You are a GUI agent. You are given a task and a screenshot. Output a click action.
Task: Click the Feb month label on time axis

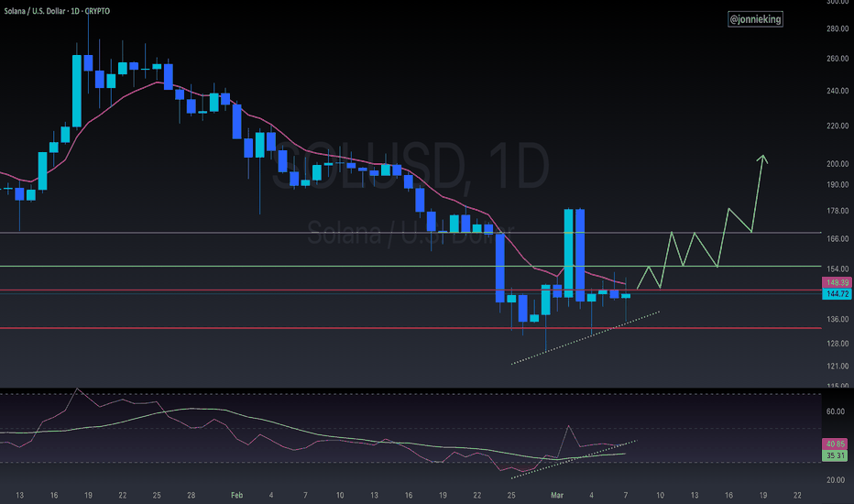(237, 495)
